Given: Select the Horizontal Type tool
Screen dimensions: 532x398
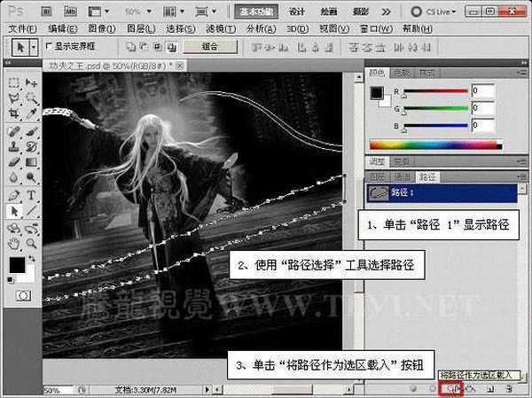Looking at the screenshot, I should [31, 195].
